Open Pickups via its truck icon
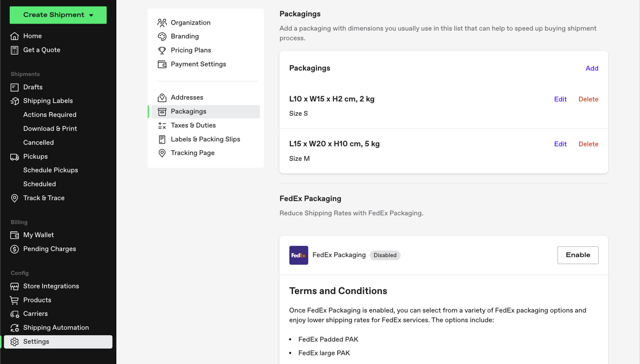Viewport: 640px width, 364px height. coord(14,157)
